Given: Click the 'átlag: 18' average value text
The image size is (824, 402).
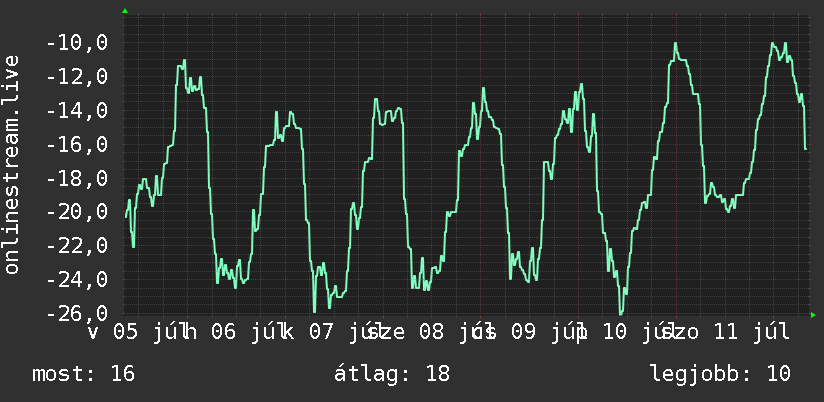Looking at the screenshot, I should 392,374.
